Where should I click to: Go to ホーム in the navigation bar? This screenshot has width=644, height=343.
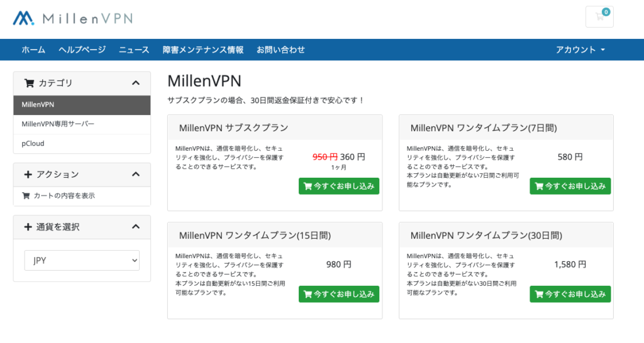[x=33, y=50]
